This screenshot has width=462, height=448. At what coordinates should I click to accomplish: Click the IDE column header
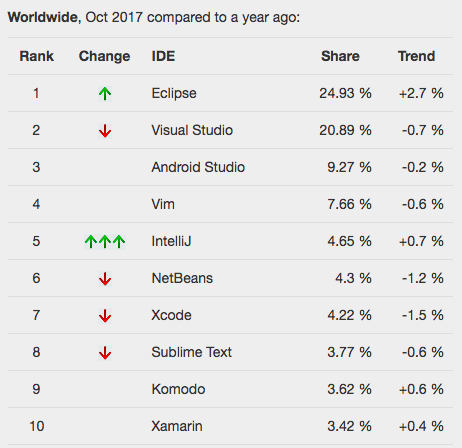coord(163,56)
